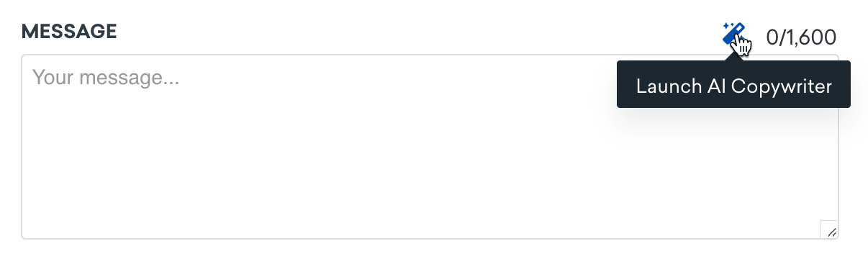This screenshot has width=868, height=259.
Task: Click the empty lower area of the message textarea
Action: click(x=430, y=194)
